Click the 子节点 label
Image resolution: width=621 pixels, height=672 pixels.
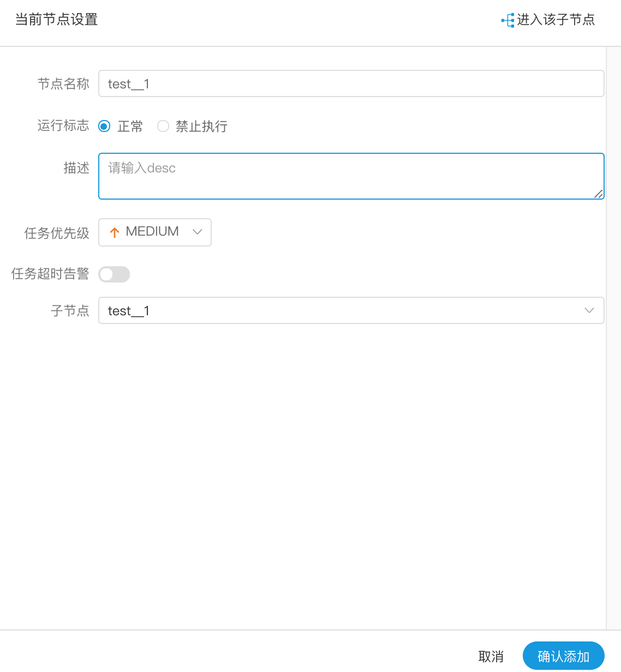point(70,311)
